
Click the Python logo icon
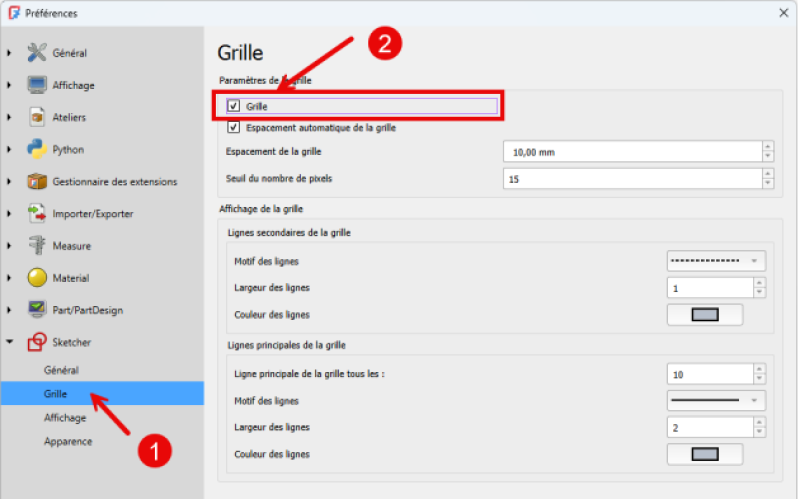(x=37, y=149)
